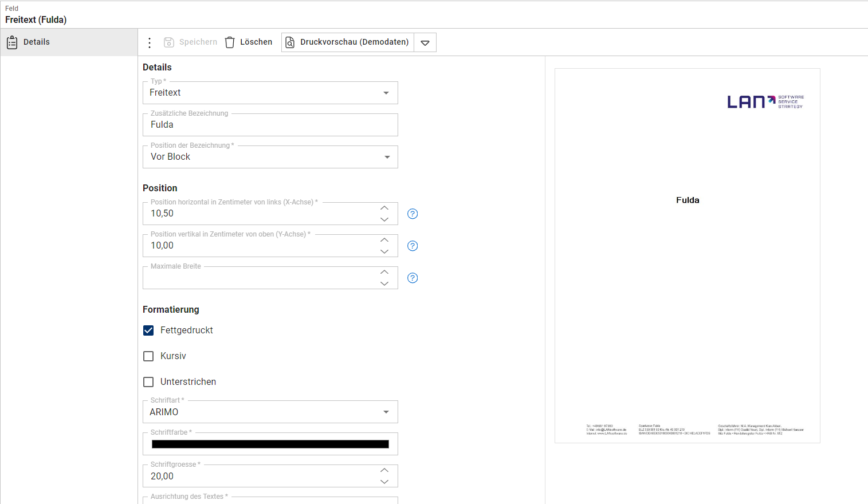Increase the Maximale Breite value

(x=384, y=272)
